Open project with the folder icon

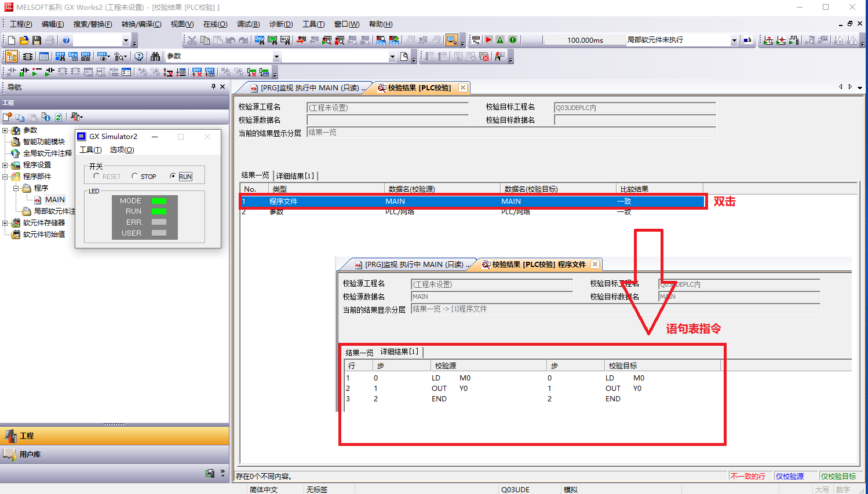point(24,40)
